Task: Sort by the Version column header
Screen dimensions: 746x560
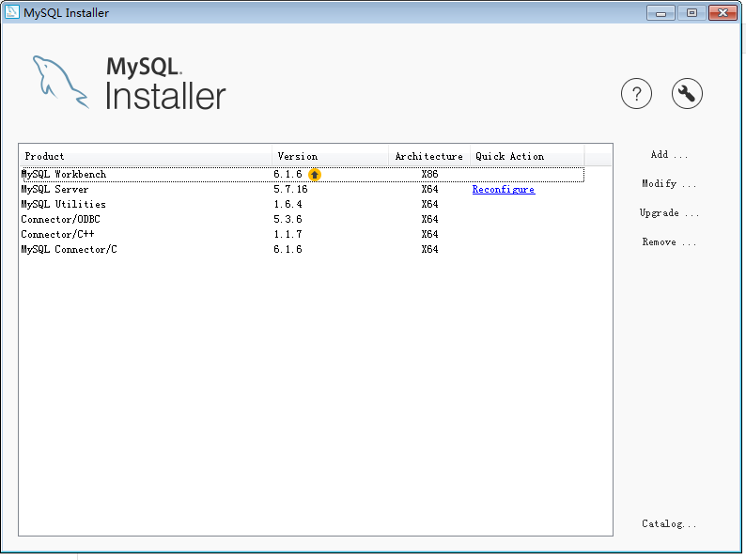Action: [x=330, y=157]
